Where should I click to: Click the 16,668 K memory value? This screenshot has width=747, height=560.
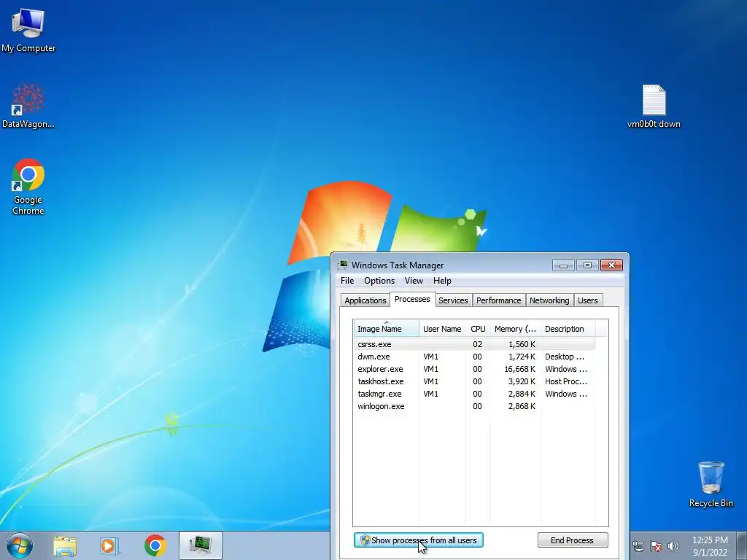pos(519,369)
